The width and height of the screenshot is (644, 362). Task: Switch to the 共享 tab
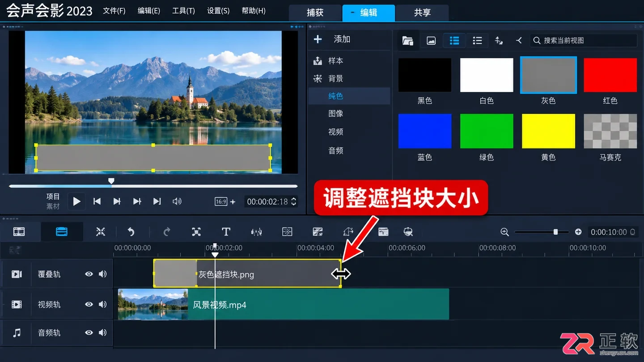pos(422,13)
